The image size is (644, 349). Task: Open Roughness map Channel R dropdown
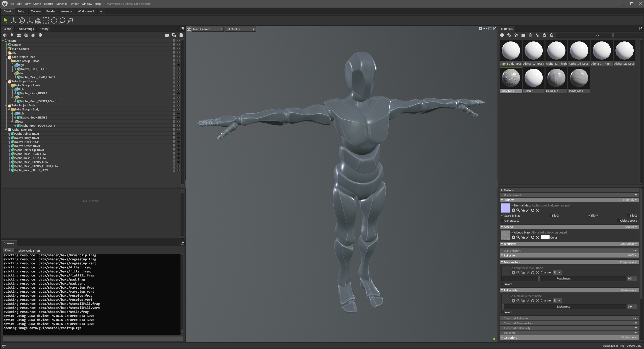(557, 272)
